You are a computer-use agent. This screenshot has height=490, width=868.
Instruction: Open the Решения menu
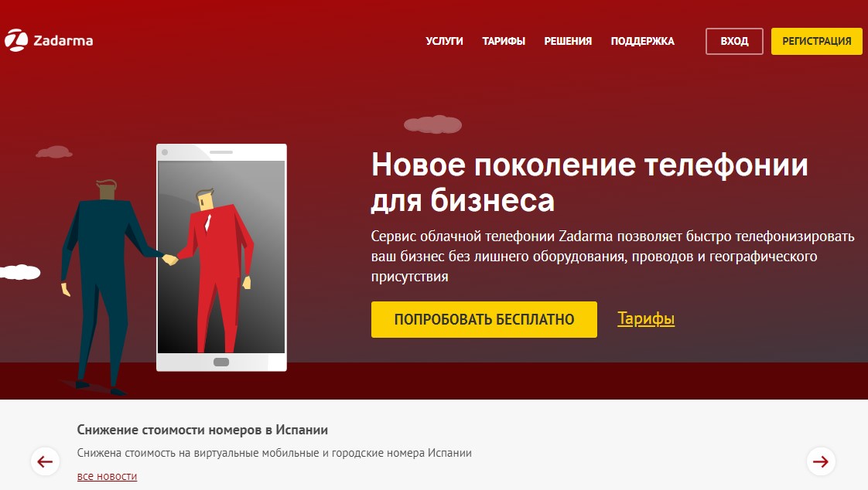(x=567, y=41)
